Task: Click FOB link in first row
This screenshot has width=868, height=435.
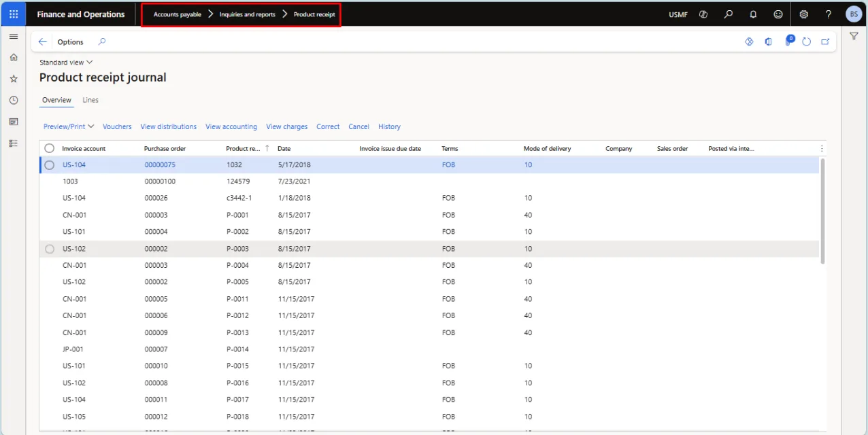Action: point(448,164)
